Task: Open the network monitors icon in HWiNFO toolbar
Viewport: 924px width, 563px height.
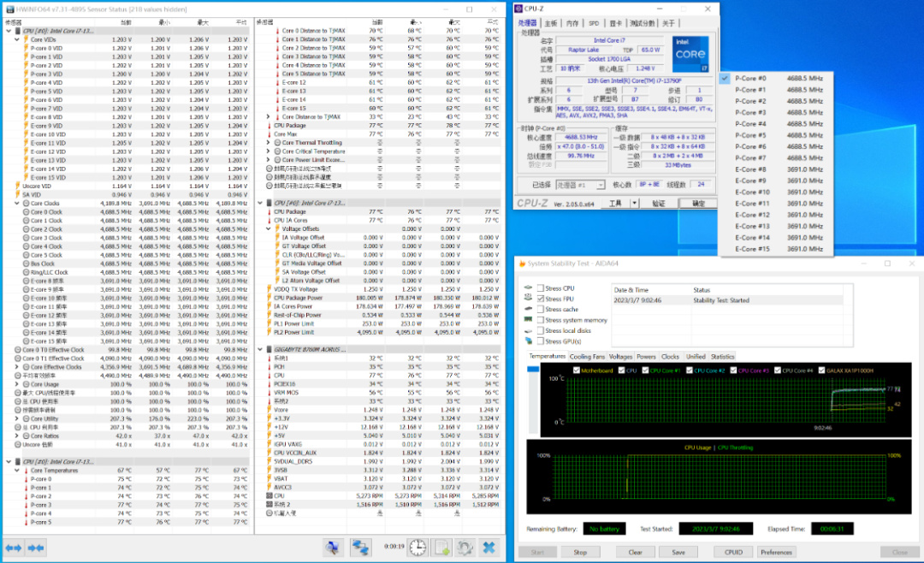Action: coord(361,548)
